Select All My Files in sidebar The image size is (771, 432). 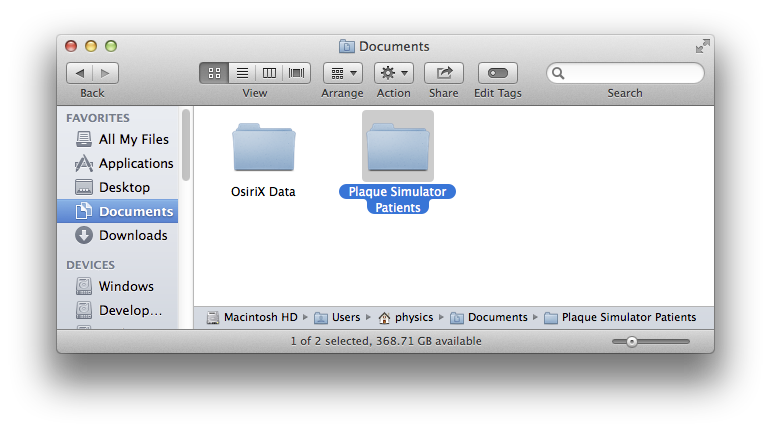pyautogui.click(x=133, y=139)
